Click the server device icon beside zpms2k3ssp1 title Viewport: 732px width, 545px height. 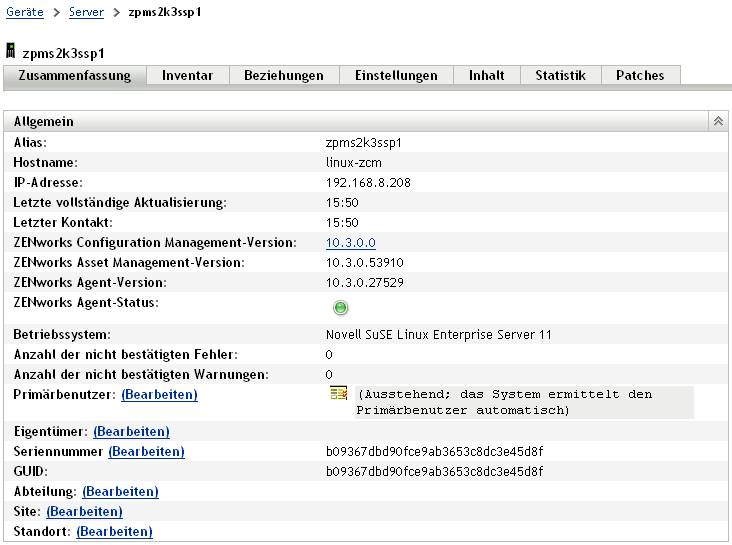[11, 50]
